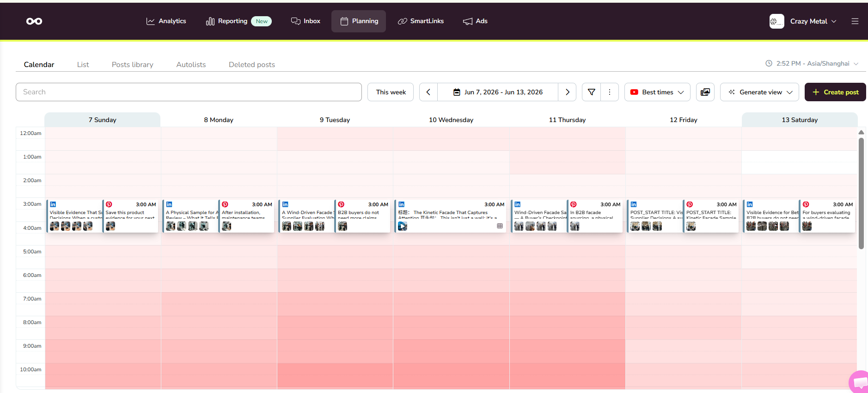Viewport: 868px width, 393px height.
Task: Click the grid icon on Wednesday post
Action: (500, 226)
